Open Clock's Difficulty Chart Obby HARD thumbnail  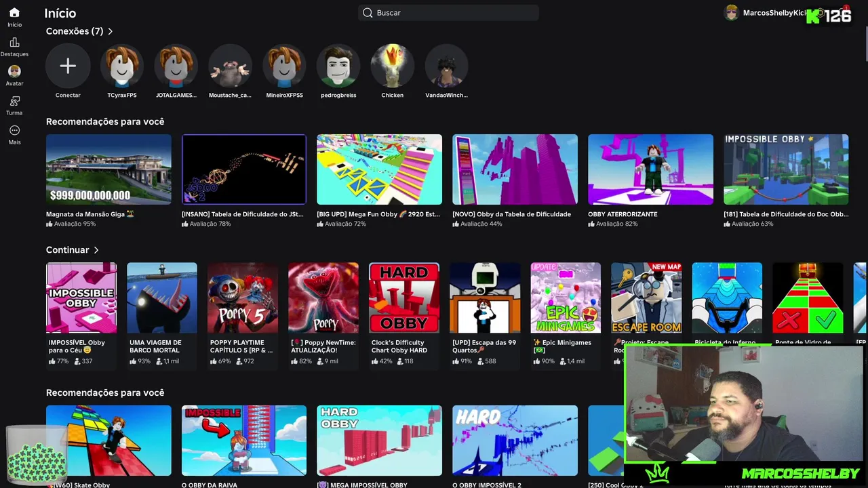(x=404, y=298)
